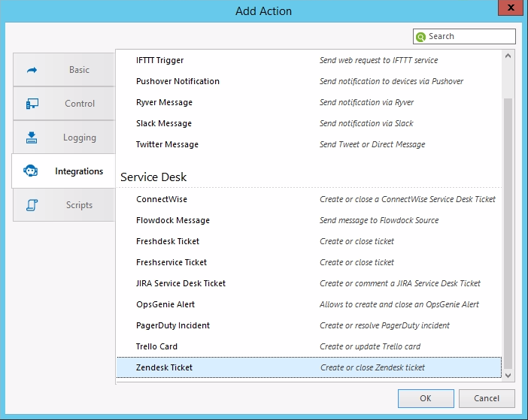Click 'Create or close a ConnectWise Service Desk Ticket'
528x420 pixels.
(x=408, y=199)
